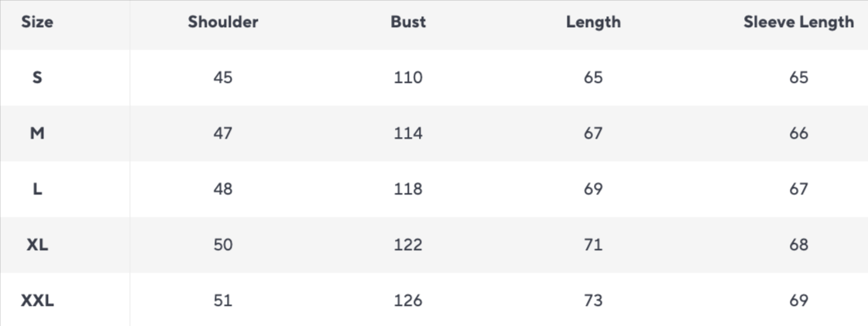Select the S size row label
868x326 pixels.
[37, 77]
